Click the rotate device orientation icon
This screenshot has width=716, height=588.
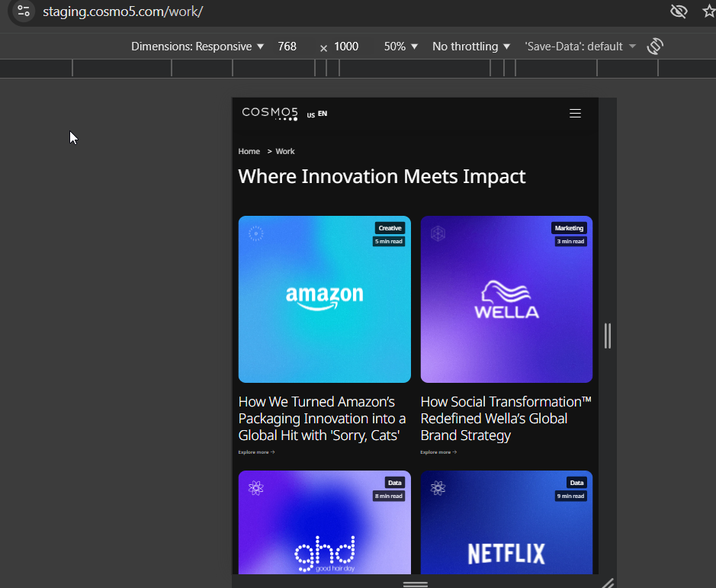[x=654, y=47]
